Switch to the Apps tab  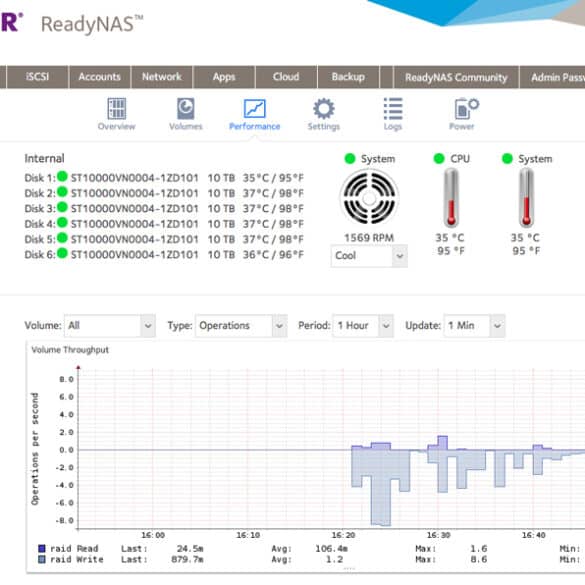point(224,77)
